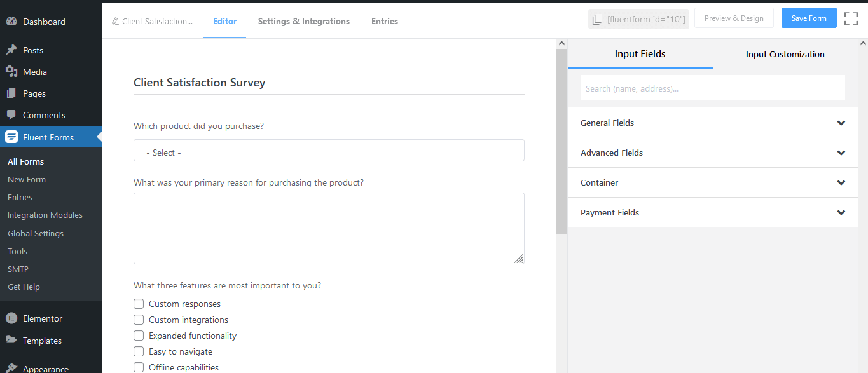This screenshot has width=868, height=373.
Task: Click 'What three features are most important' label
Action: [227, 285]
